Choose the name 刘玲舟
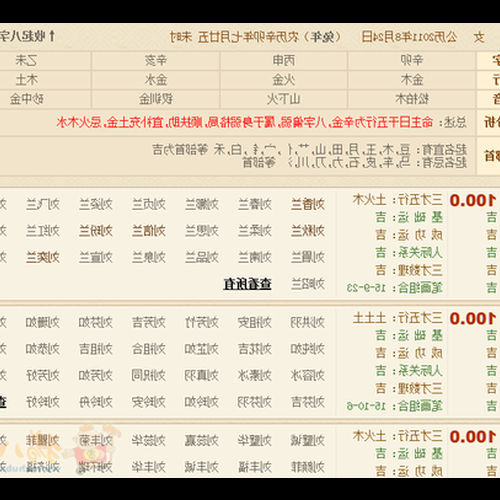This screenshot has width=500, height=500. [96, 402]
